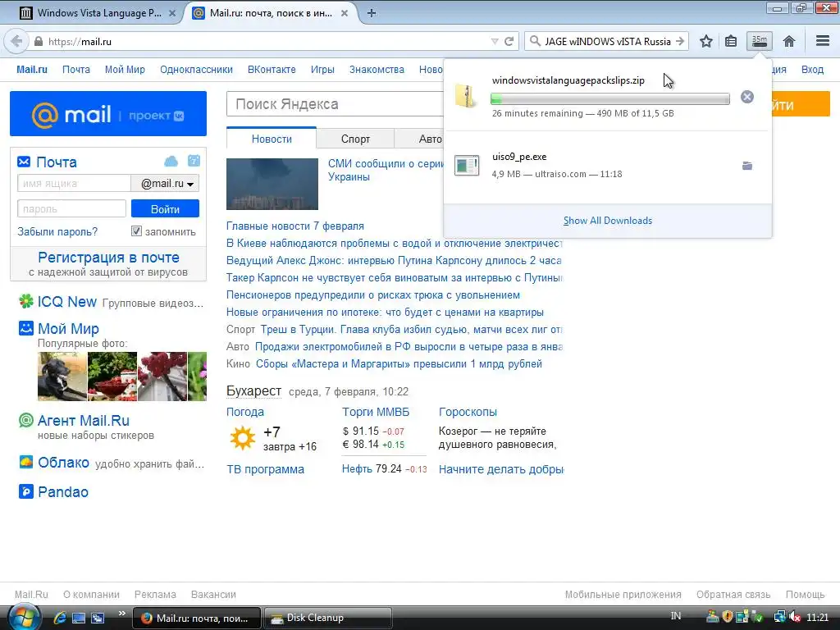The image size is (840, 630).
Task: Select the Спорт news tab
Action: pyautogui.click(x=355, y=139)
